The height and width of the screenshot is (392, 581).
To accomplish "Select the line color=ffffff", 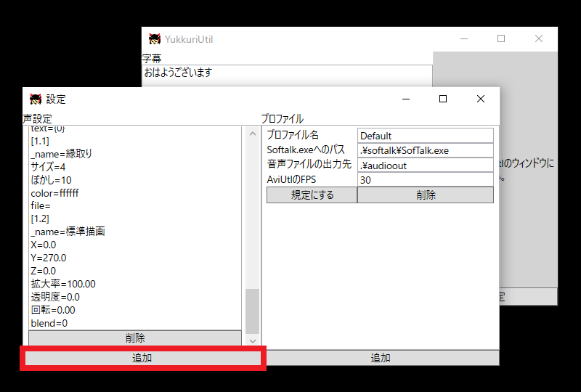I will 55,193.
